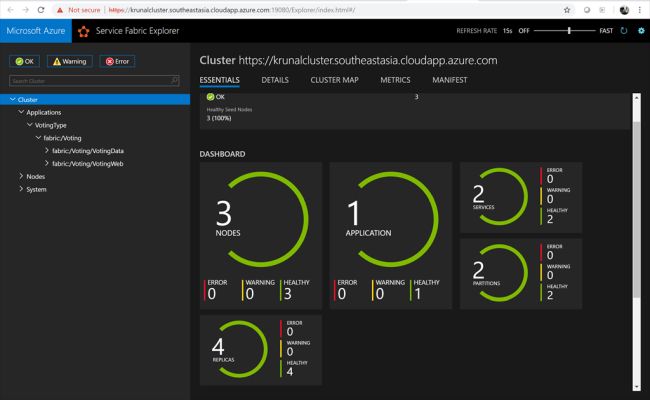Select Applications in the tree

point(44,112)
